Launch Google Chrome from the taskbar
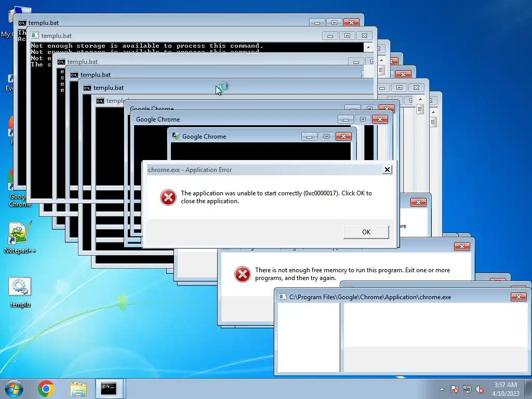The height and width of the screenshot is (399, 532). click(x=46, y=389)
